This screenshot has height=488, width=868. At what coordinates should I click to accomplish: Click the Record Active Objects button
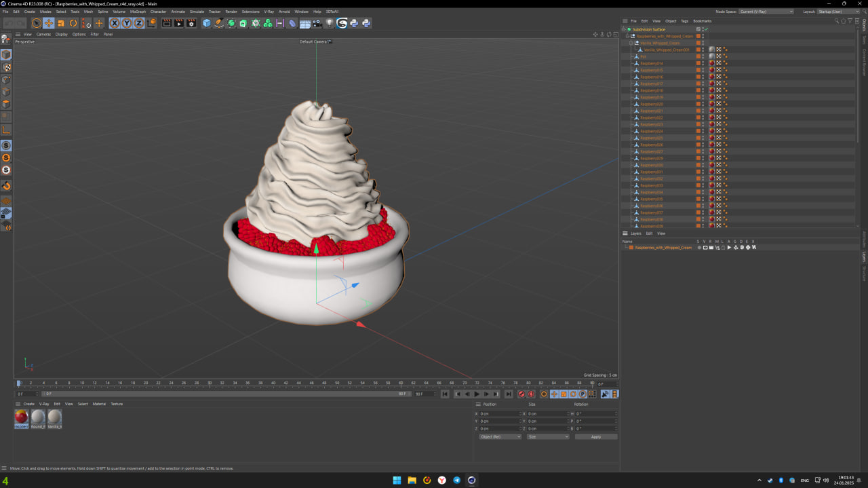[521, 394]
